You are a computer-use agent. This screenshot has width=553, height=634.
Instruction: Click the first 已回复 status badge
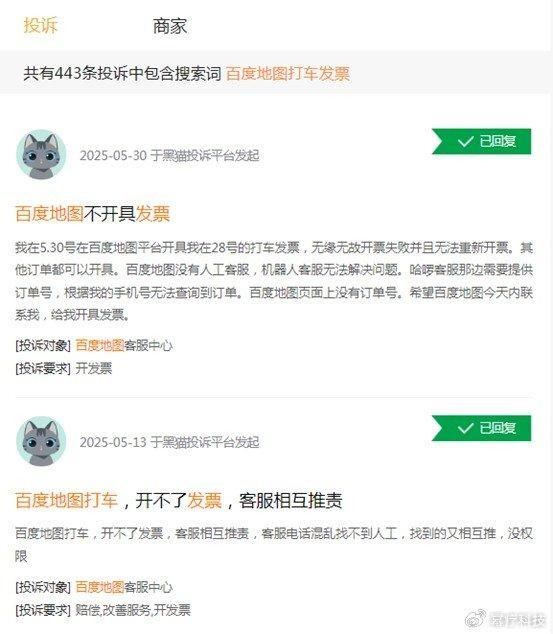tap(481, 142)
